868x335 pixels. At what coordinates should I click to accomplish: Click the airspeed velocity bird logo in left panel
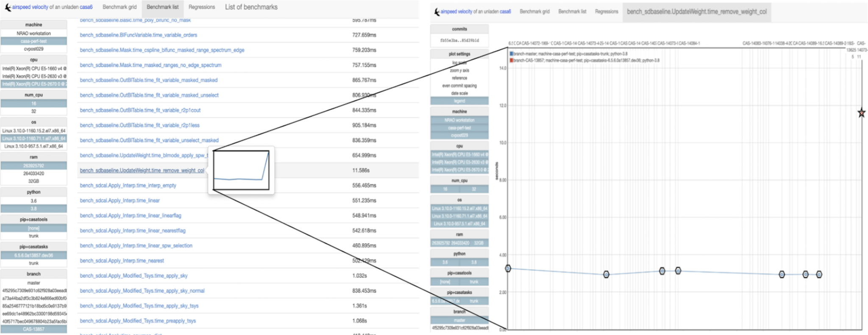(x=8, y=7)
